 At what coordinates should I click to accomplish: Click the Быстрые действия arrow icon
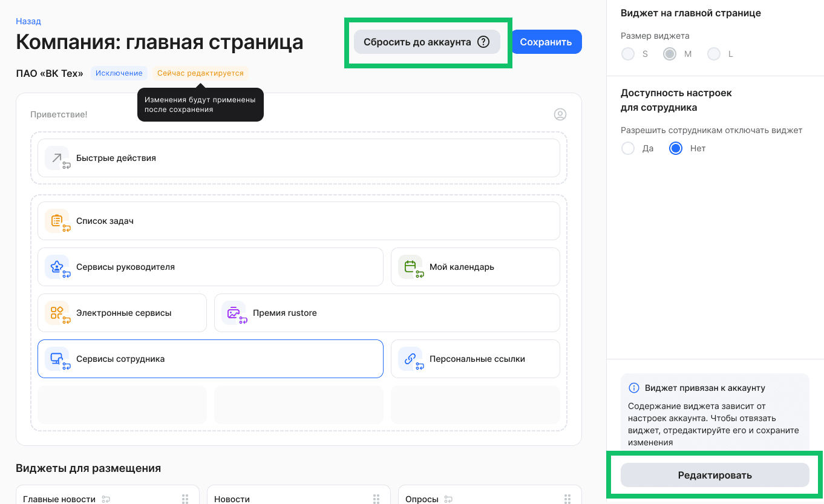(57, 158)
